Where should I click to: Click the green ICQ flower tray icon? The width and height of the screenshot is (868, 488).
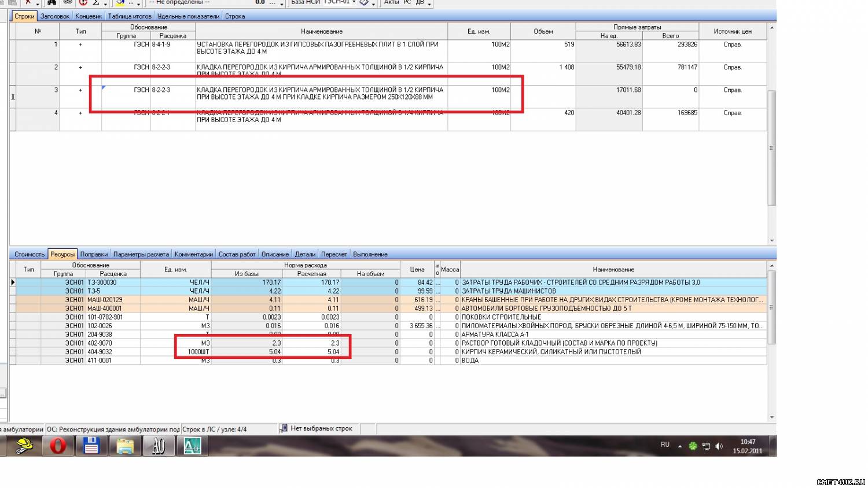(693, 446)
